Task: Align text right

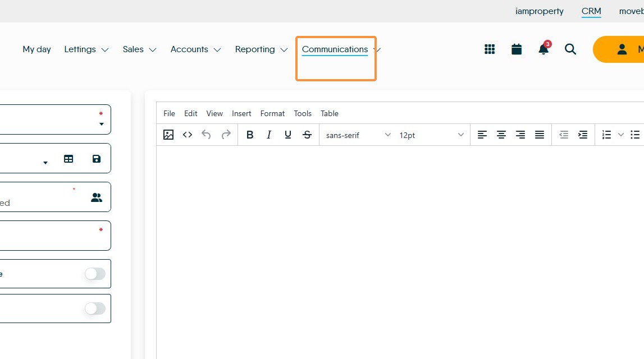Action: tap(520, 135)
